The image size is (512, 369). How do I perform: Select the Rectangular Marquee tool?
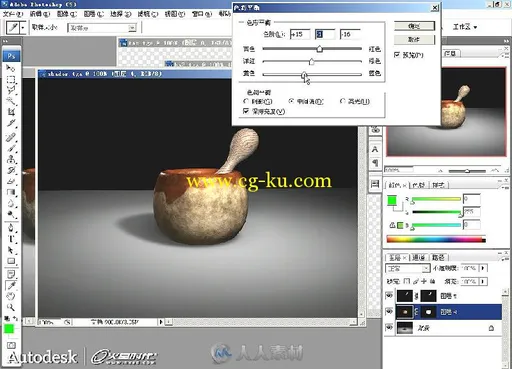click(11, 80)
